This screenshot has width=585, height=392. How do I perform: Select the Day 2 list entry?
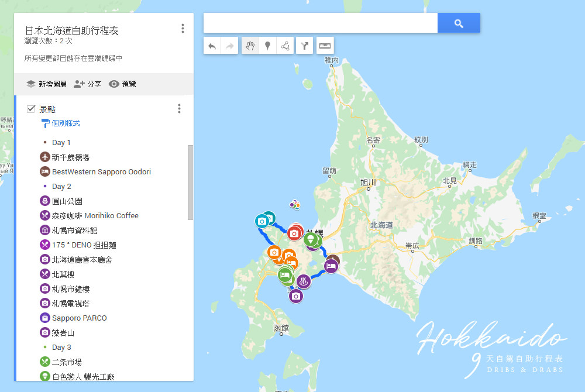pyautogui.click(x=61, y=186)
